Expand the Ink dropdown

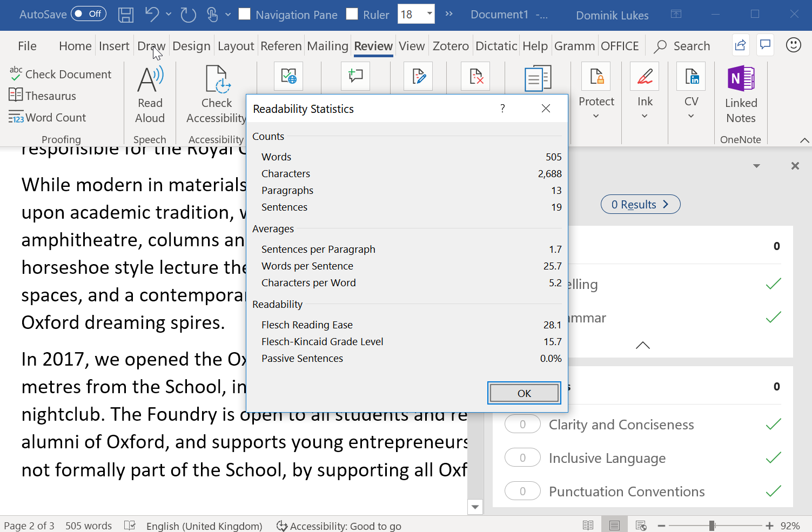pyautogui.click(x=645, y=116)
